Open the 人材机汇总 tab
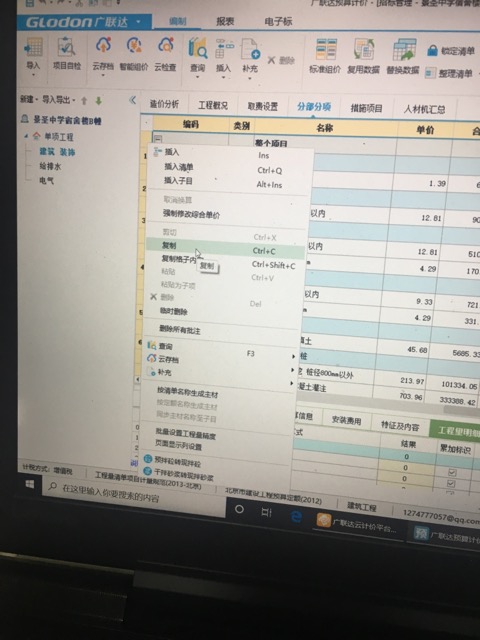 pyautogui.click(x=424, y=109)
